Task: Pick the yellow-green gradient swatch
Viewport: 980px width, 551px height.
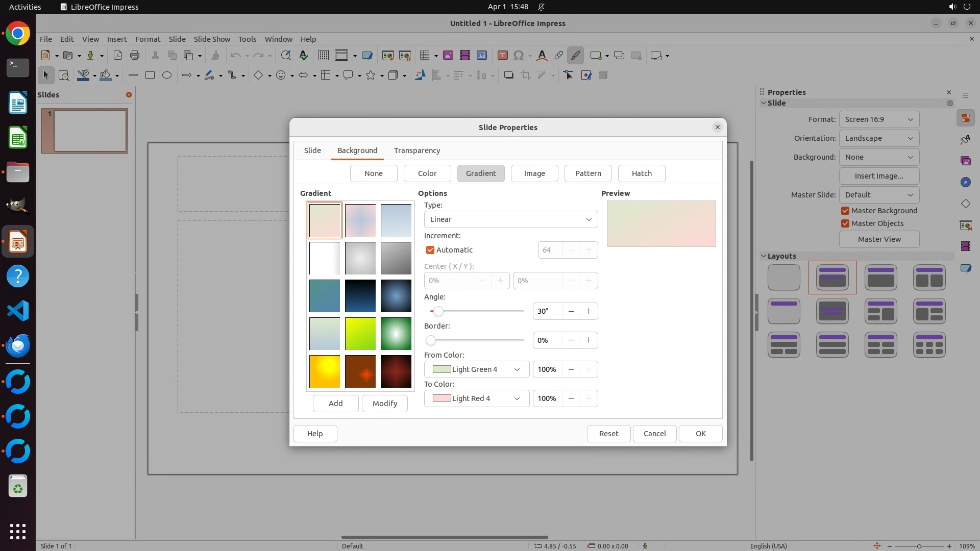Action: tap(360, 334)
